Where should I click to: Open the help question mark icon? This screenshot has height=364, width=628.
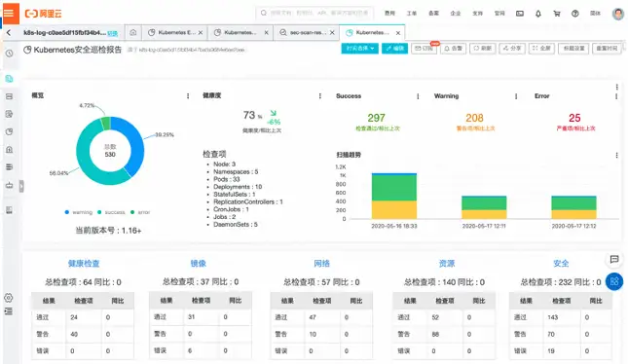click(575, 14)
